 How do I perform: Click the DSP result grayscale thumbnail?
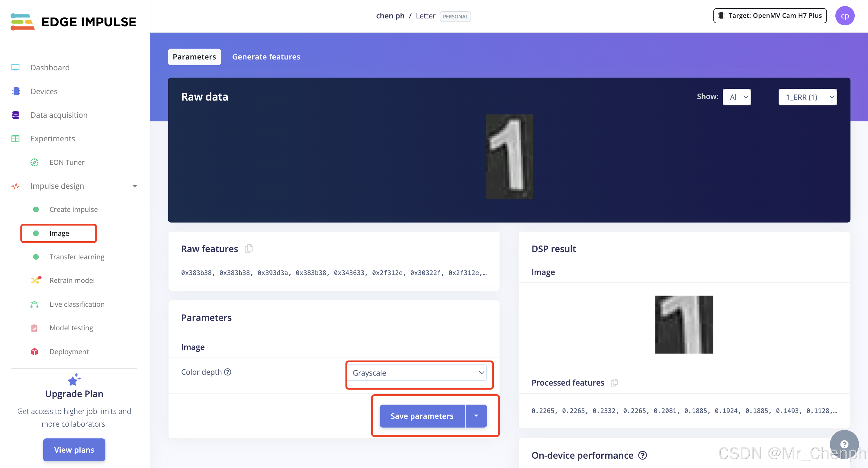point(684,324)
